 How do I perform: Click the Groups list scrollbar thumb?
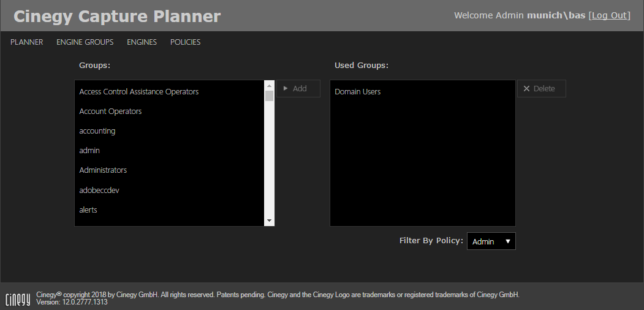coord(270,96)
